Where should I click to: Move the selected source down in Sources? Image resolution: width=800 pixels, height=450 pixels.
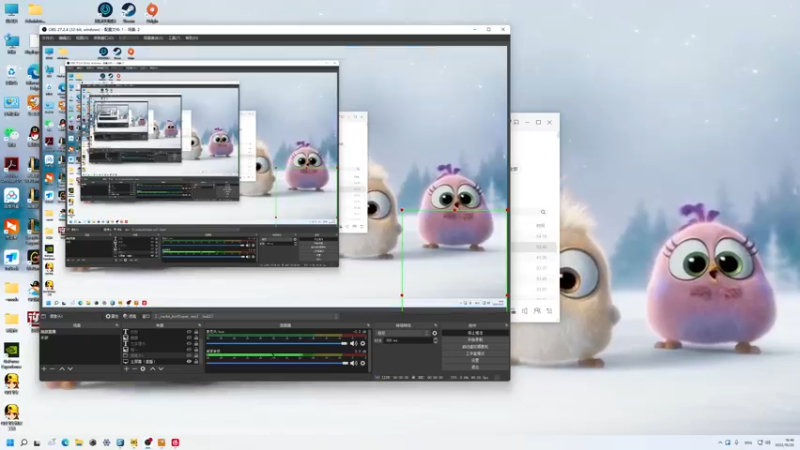[x=161, y=368]
